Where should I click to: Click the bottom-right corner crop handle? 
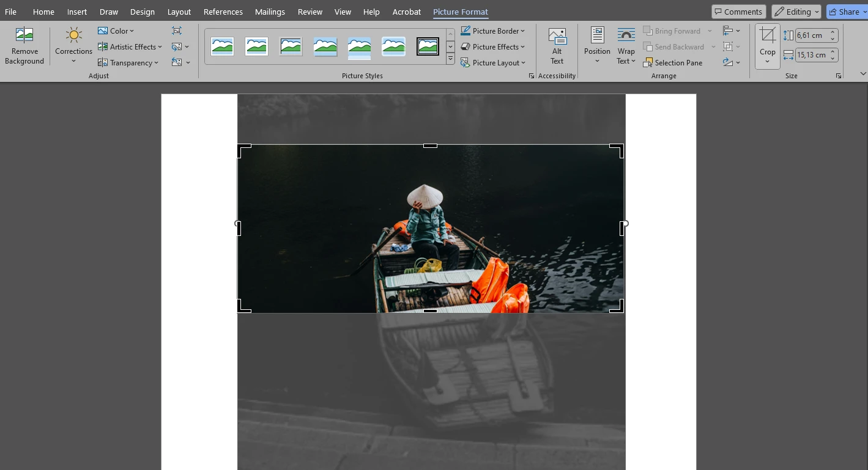point(617,306)
